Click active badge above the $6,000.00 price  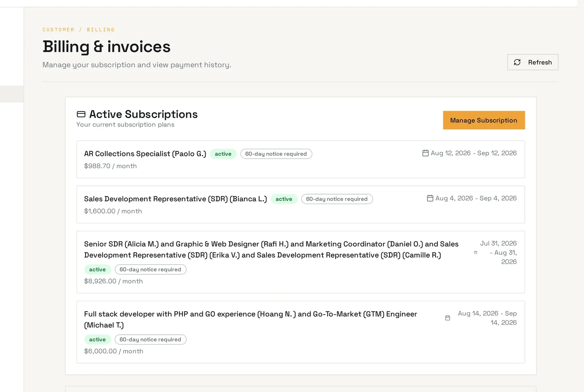[x=98, y=340]
